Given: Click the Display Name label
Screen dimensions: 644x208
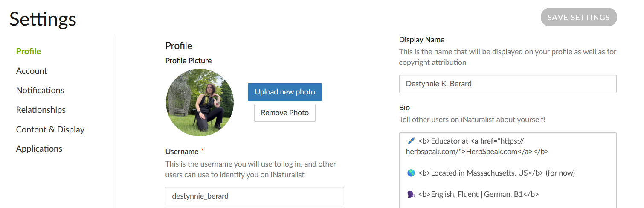Looking at the screenshot, I should [422, 40].
